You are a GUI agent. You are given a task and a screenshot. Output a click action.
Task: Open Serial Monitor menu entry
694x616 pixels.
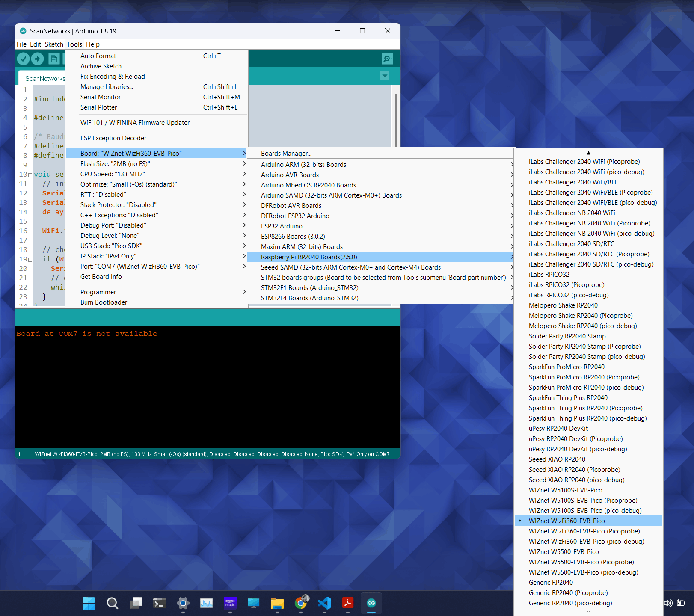157,97
